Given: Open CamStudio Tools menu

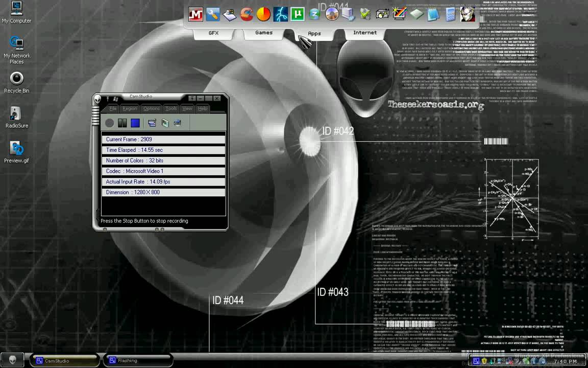Looking at the screenshot, I should (171, 108).
